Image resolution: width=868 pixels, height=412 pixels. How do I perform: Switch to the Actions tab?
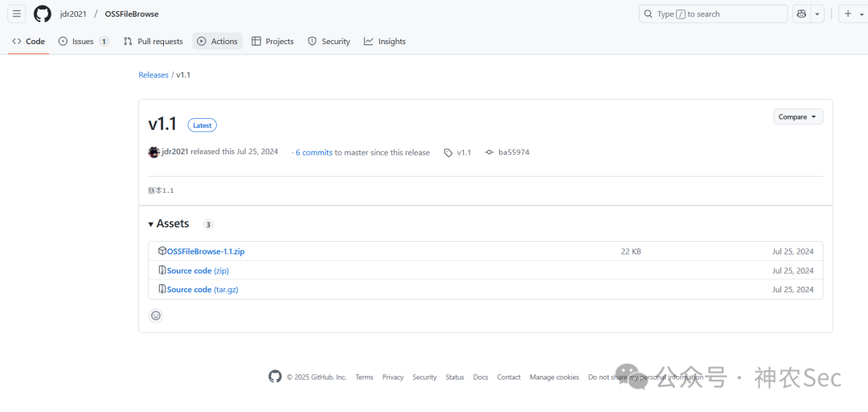[x=218, y=42]
